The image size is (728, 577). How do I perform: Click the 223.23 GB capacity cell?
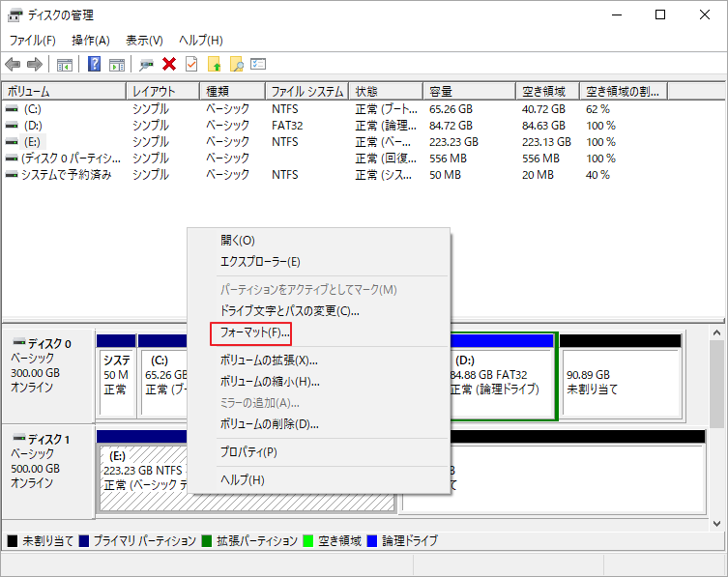453,142
